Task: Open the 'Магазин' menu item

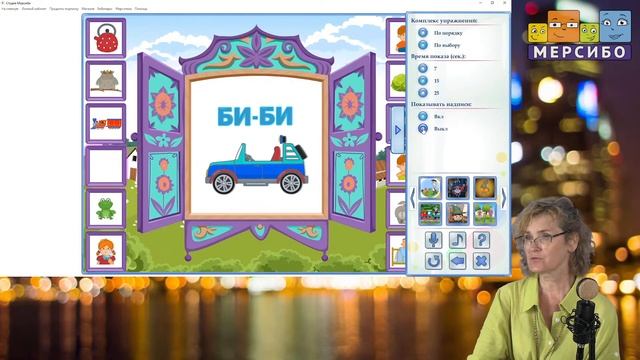Action: tap(88, 9)
